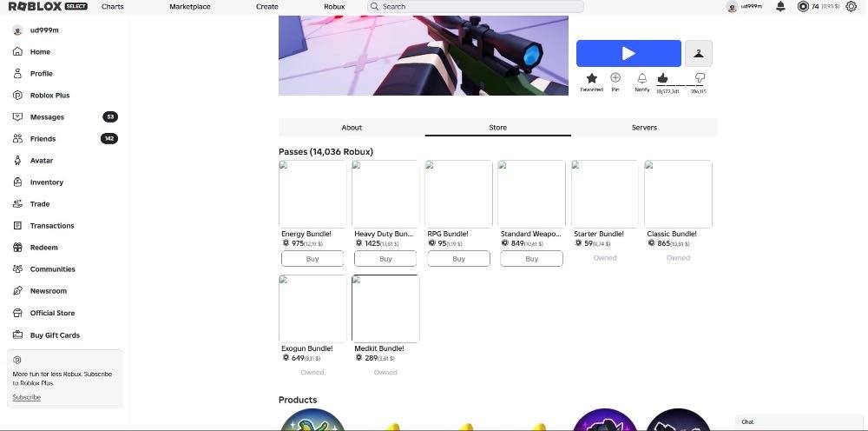
Task: Click the Heavy Duty Bundle title text
Action: click(x=384, y=234)
